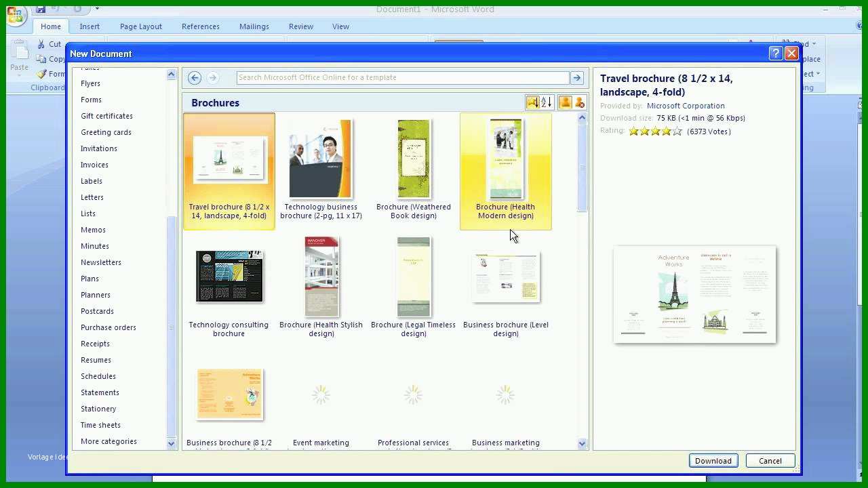
Task: Select Memos category
Action: (x=93, y=230)
